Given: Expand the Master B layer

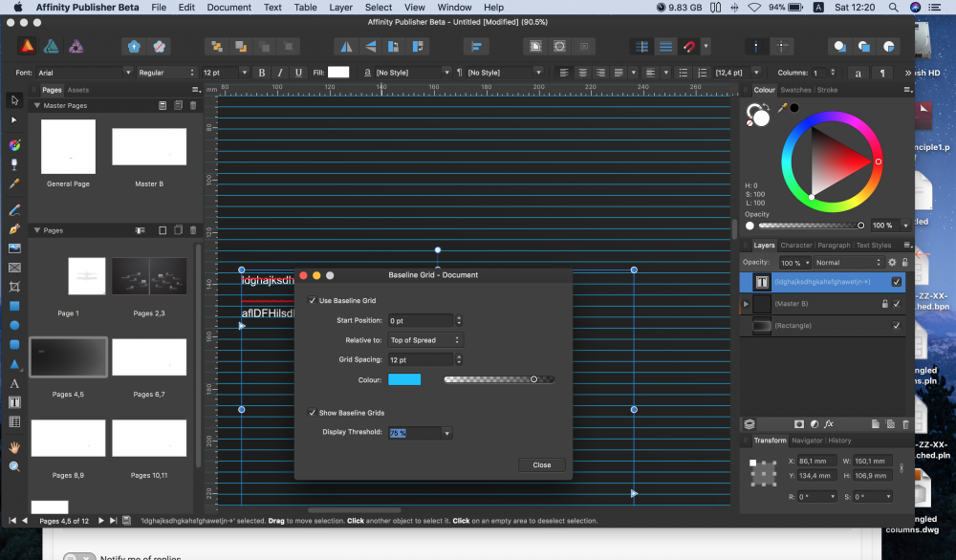Looking at the screenshot, I should click(746, 304).
